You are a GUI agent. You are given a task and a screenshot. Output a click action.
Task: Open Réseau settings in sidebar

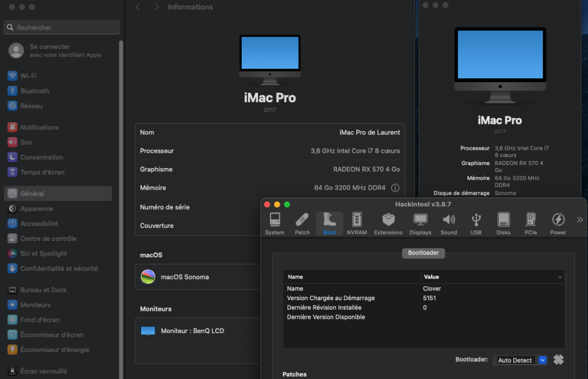(x=58, y=106)
